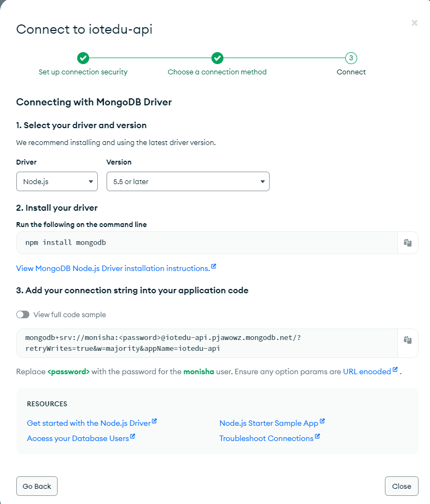Expand the Version dropdown '5.5 or later'
This screenshot has width=430, height=504.
point(188,181)
